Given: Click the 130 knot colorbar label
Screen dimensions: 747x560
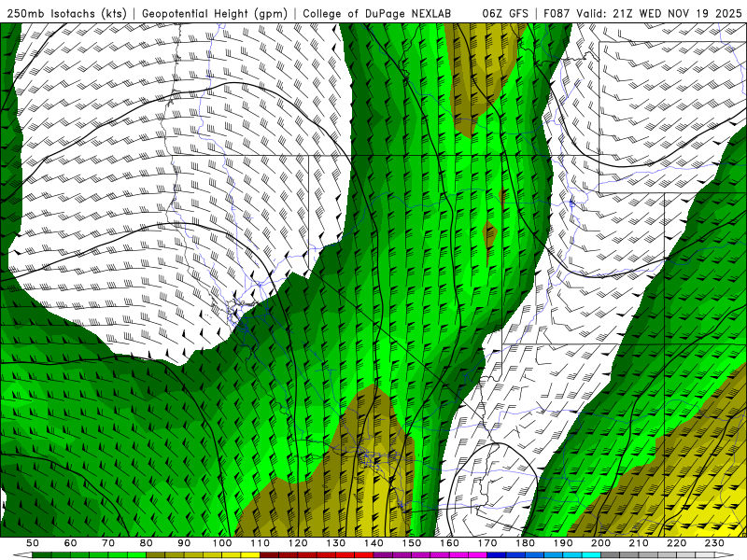Looking at the screenshot, I should coord(336,543).
